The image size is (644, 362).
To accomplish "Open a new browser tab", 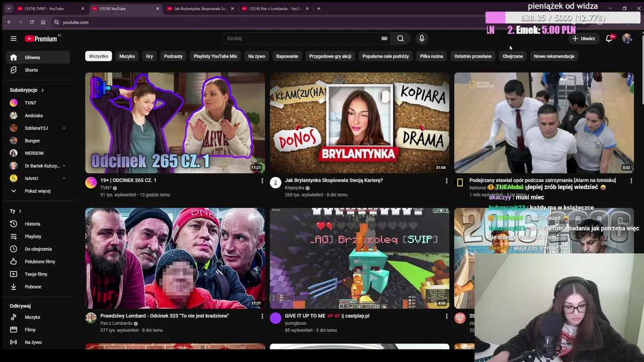I will pos(318,9).
